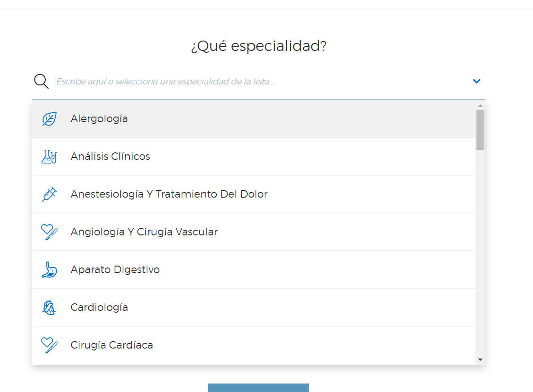Click the Anestesiología syringe icon
533x392 pixels.
click(x=49, y=194)
